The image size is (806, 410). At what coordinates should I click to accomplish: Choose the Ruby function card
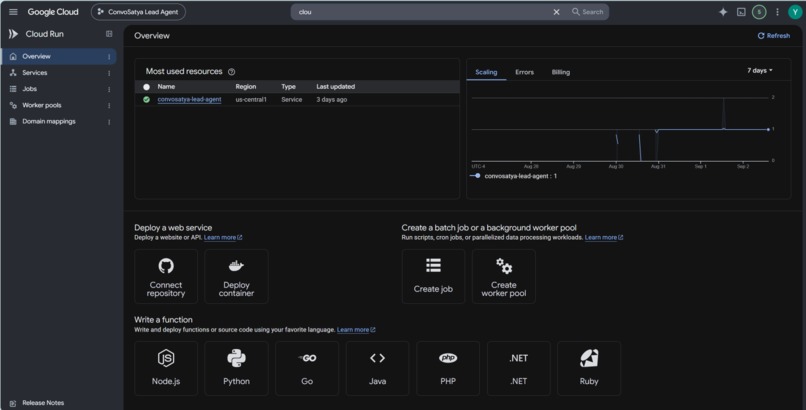[x=589, y=368]
